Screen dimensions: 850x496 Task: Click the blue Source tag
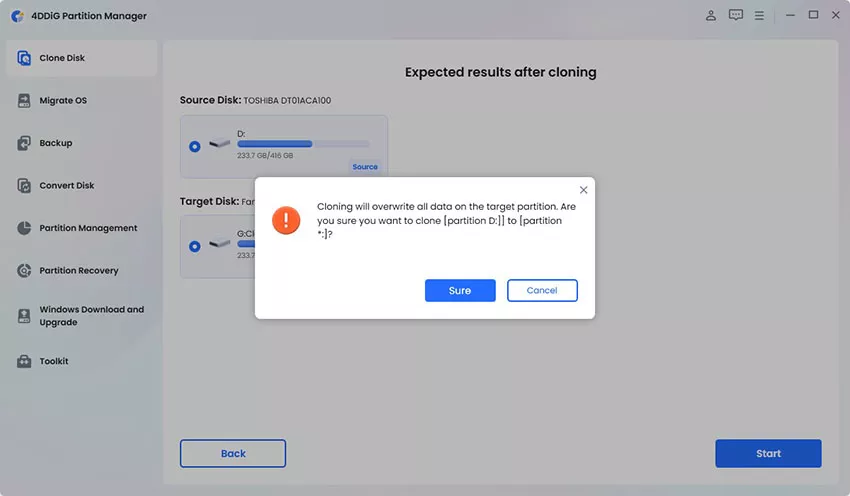point(365,167)
